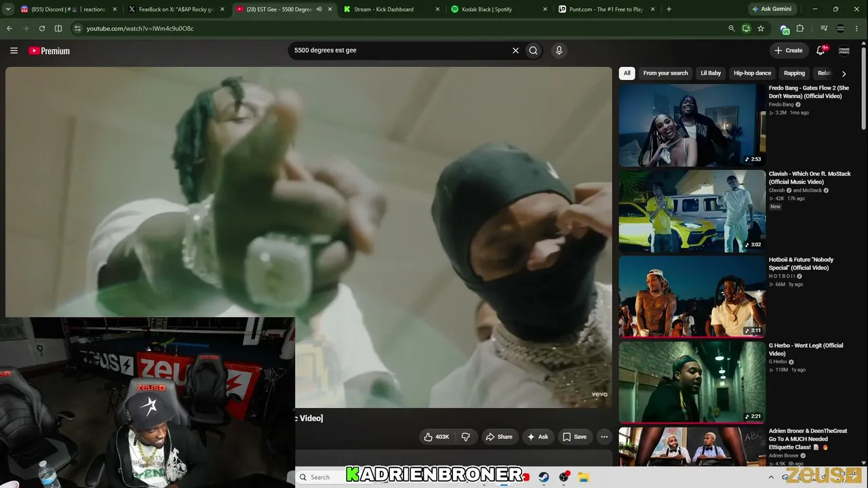
Task: Open Hotboii & Future 'Nobody Special' title
Action: tap(801, 264)
